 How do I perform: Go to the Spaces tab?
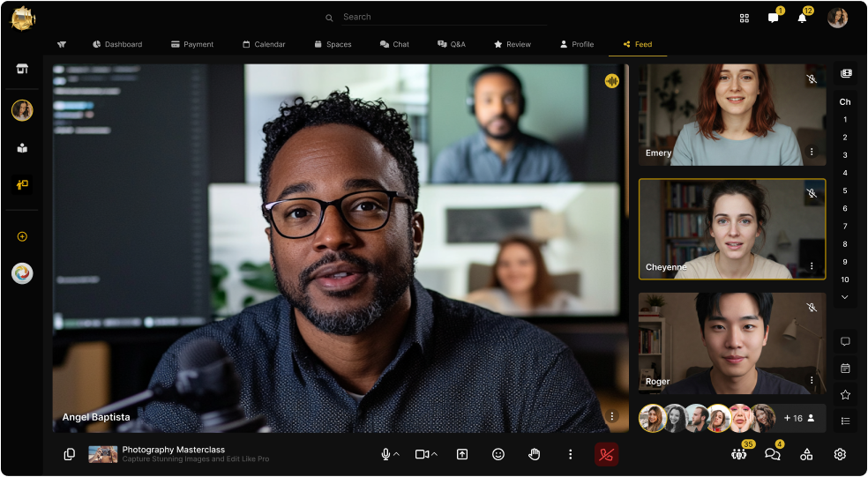333,44
